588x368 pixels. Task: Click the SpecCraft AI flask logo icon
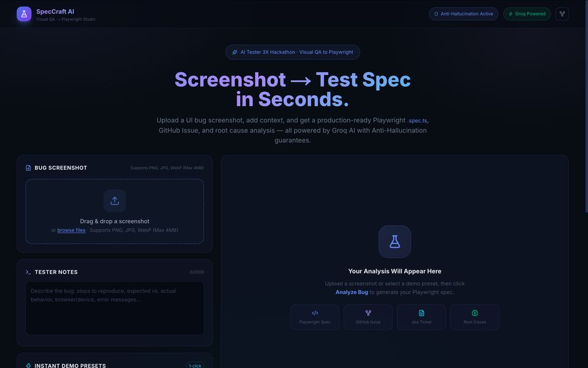point(24,14)
